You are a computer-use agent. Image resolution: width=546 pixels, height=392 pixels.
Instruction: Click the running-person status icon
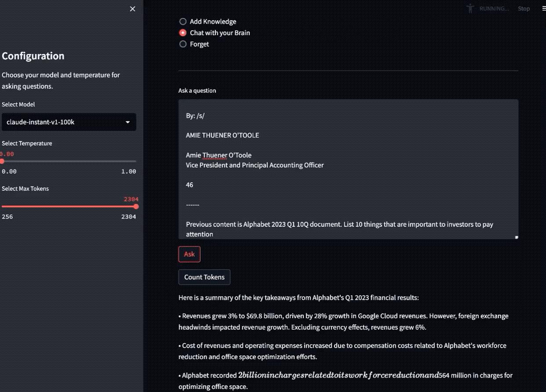[x=470, y=8]
